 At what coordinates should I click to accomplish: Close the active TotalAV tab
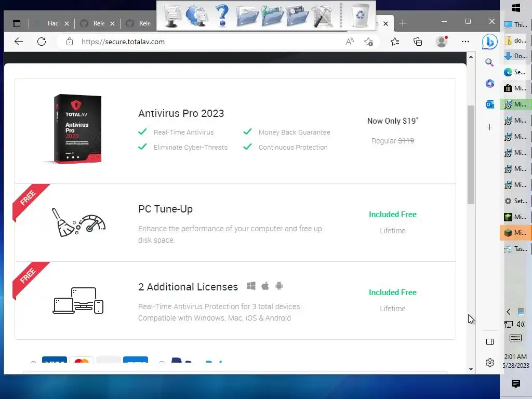click(x=386, y=23)
